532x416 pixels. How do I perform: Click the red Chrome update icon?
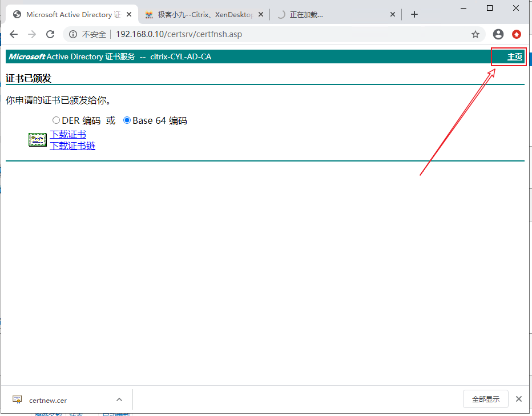(517, 34)
